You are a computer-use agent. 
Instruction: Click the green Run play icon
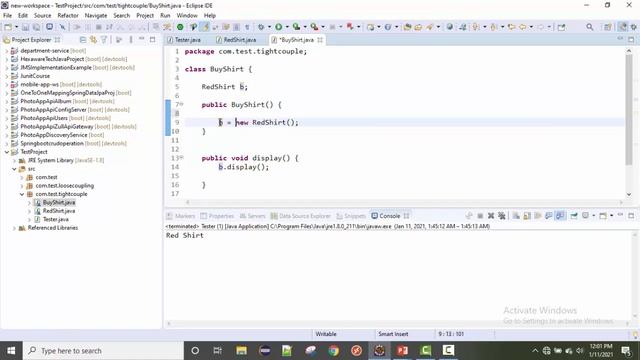point(279,27)
